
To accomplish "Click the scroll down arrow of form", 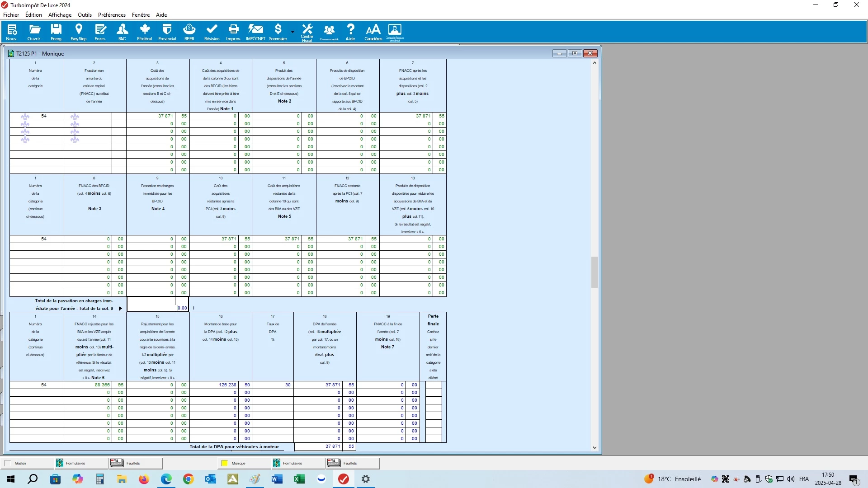I will [594, 448].
